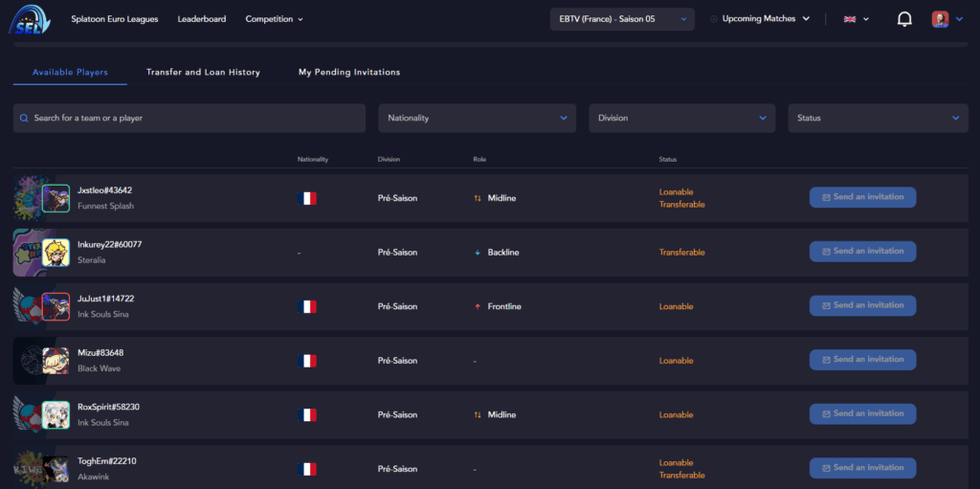Screen dimensions: 980x489
Task: Click player name Jxstleo#43642
Action: [104, 190]
